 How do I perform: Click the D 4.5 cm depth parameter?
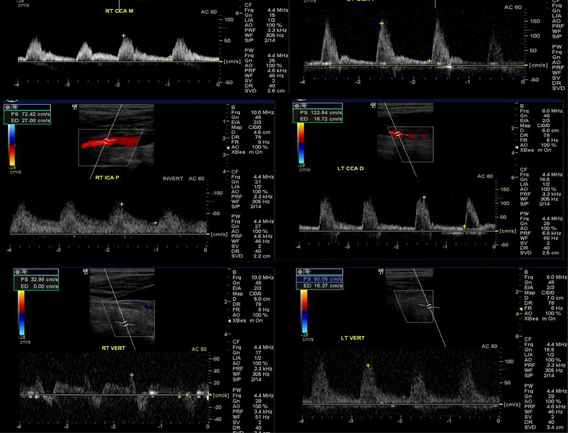251,132
